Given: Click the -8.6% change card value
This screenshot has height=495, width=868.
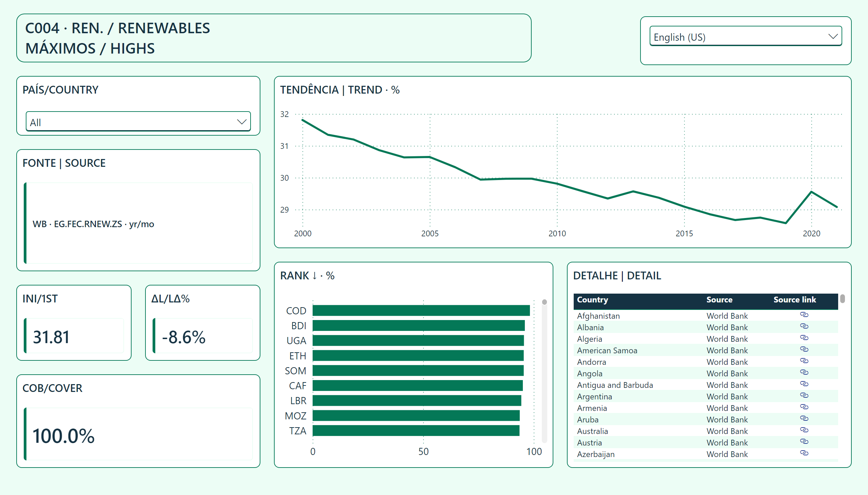Looking at the screenshot, I should click(183, 337).
